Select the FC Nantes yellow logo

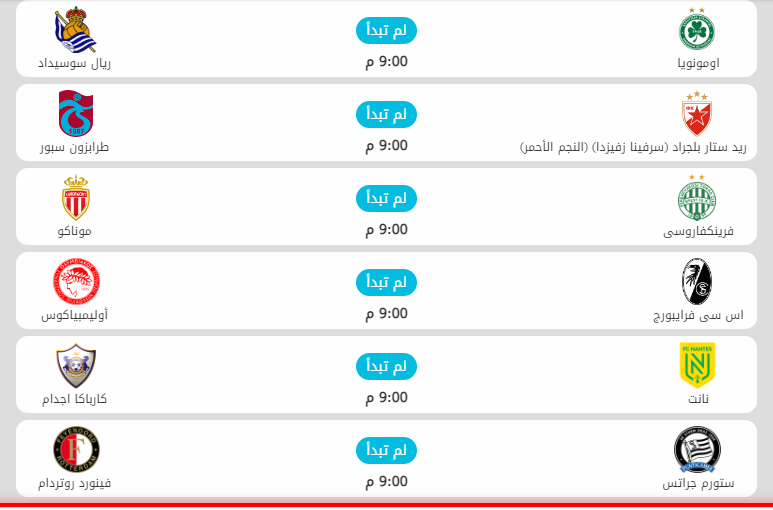tap(697, 365)
